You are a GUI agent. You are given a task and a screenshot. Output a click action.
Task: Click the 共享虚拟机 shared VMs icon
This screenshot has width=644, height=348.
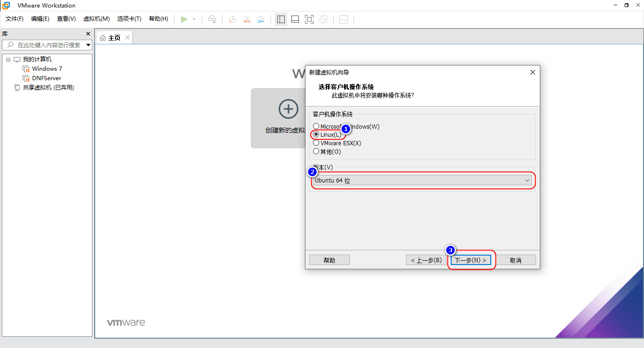tap(17, 88)
